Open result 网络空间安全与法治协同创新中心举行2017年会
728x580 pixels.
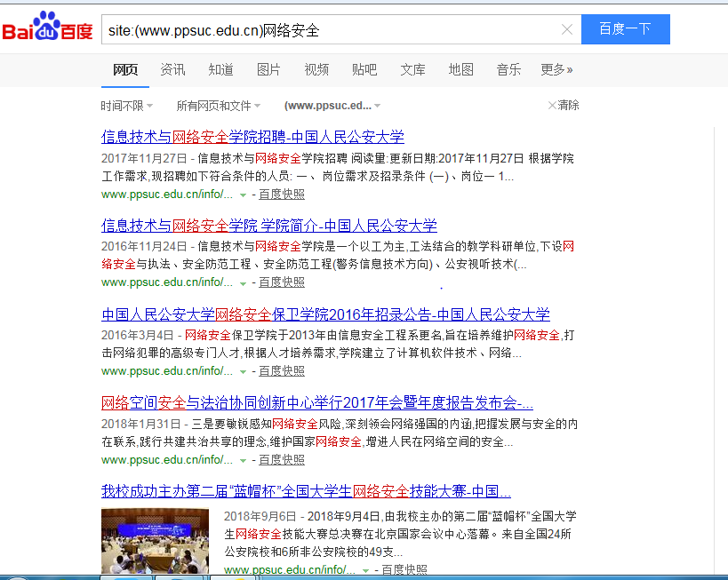point(317,402)
